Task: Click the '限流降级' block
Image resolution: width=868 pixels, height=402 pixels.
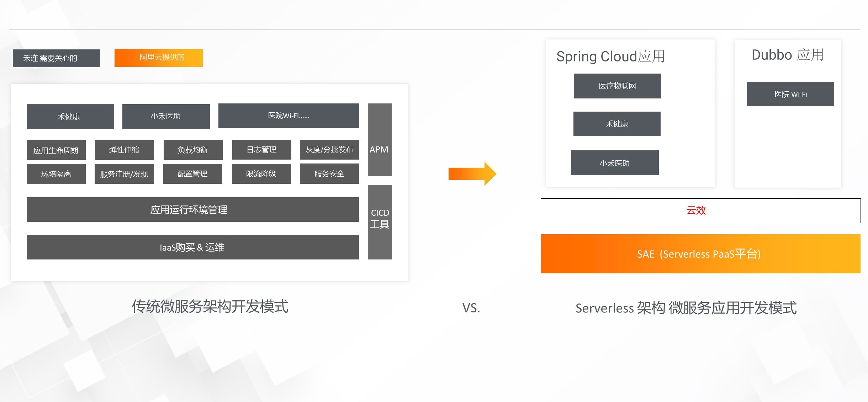Action: [x=261, y=174]
